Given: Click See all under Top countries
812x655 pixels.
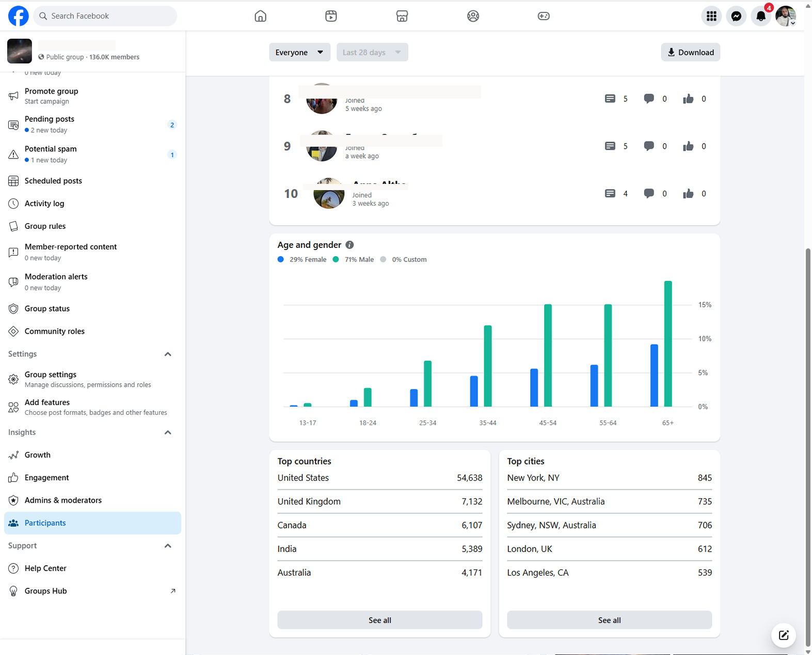Looking at the screenshot, I should click(x=380, y=620).
